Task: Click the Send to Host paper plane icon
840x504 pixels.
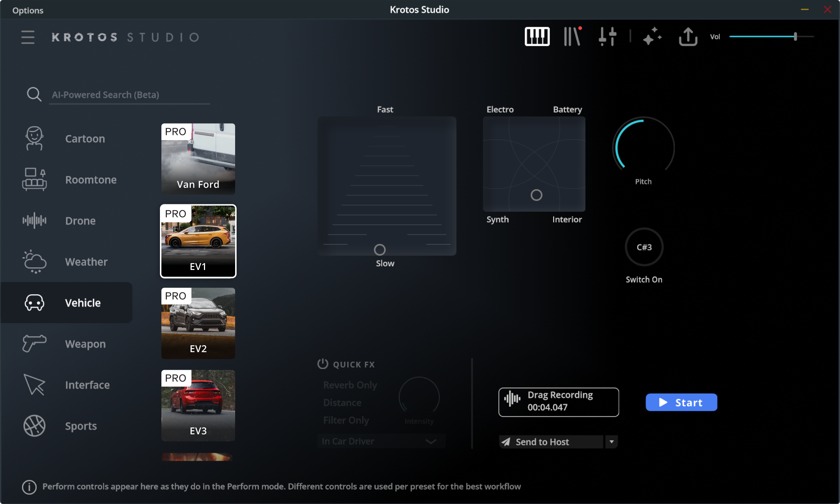Action: click(506, 442)
